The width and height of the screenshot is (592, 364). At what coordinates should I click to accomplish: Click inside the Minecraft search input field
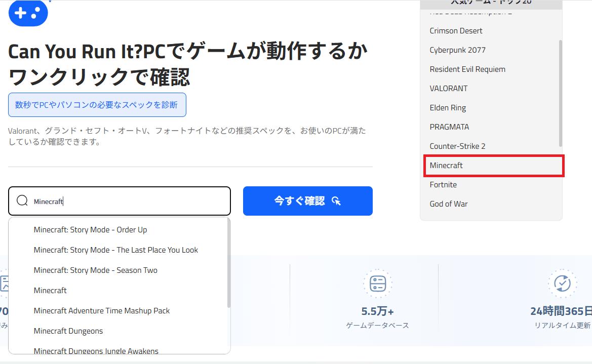point(120,201)
